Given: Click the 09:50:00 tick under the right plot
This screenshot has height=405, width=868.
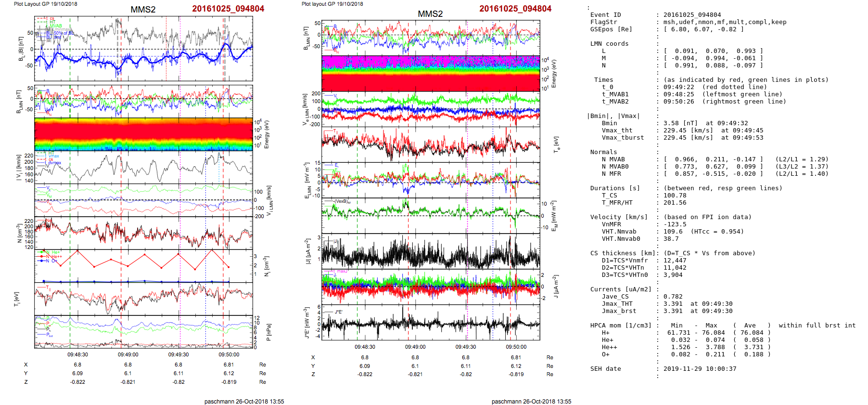Looking at the screenshot, I should click(x=516, y=347).
